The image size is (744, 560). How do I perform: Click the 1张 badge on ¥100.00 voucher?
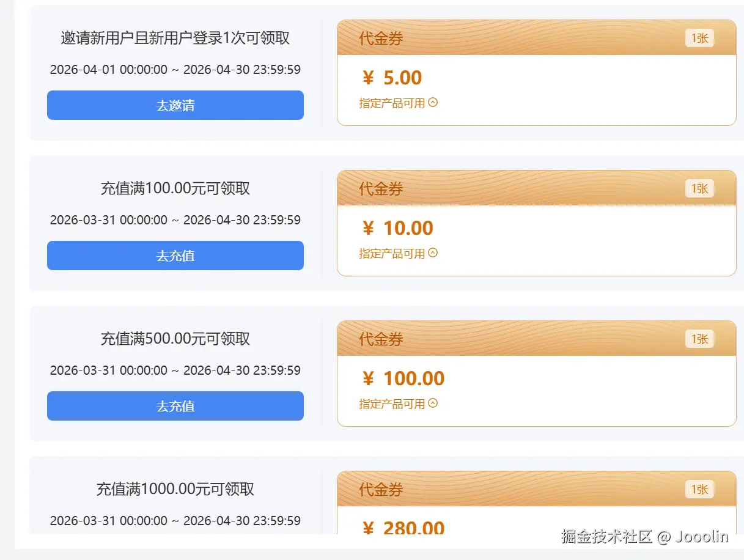699,339
